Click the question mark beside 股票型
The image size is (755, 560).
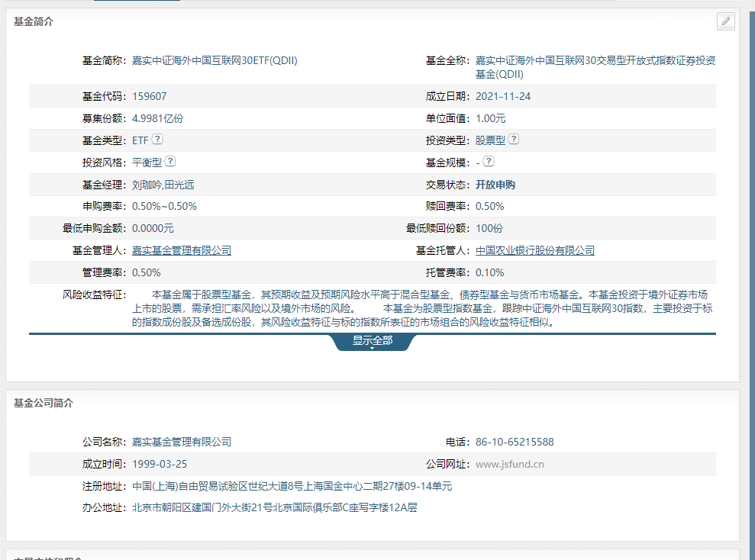click(514, 140)
